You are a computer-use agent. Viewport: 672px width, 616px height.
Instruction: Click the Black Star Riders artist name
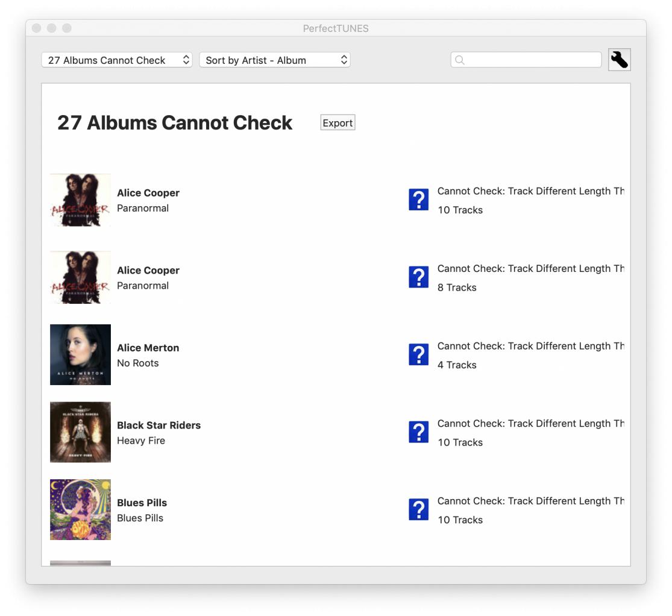tap(159, 425)
